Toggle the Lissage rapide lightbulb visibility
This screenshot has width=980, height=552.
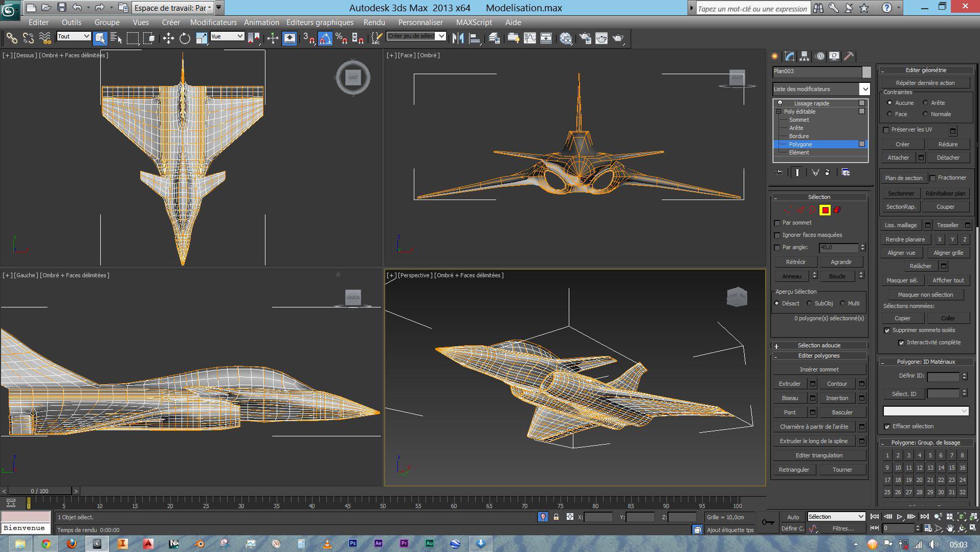click(780, 103)
